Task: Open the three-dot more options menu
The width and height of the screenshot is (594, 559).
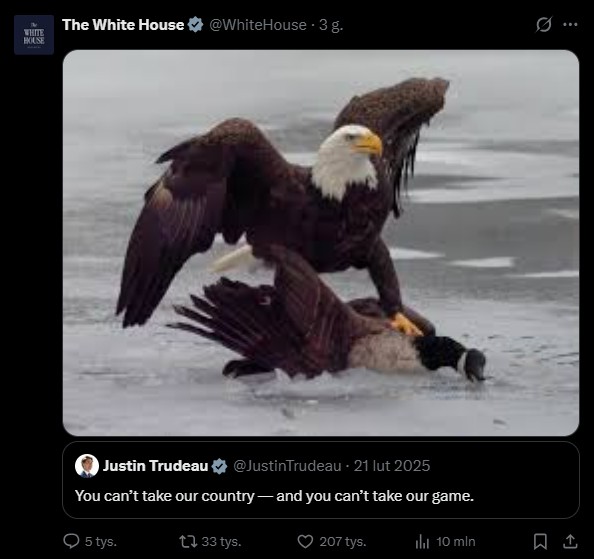Action: 570,25
